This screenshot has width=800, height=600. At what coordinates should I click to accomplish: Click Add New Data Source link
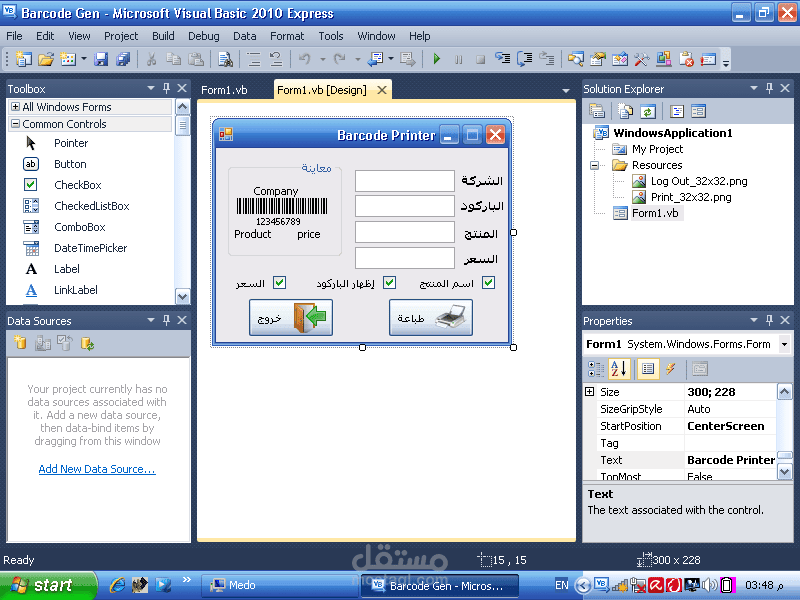(97, 469)
